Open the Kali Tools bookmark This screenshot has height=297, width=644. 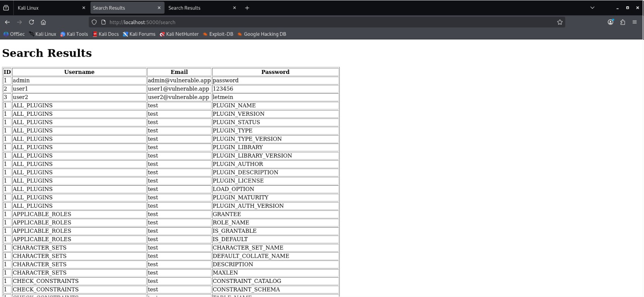(74, 34)
